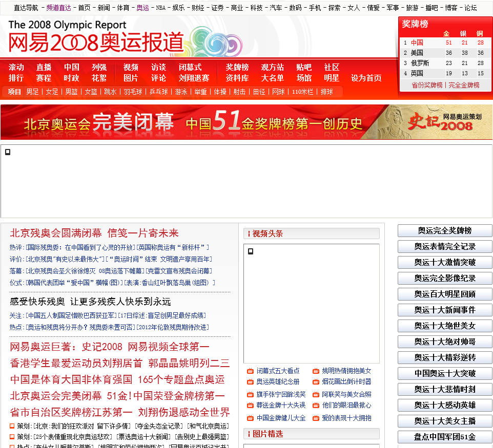Click the TV icon beside 旗手张宁回眸浅笑

(x=250, y=395)
